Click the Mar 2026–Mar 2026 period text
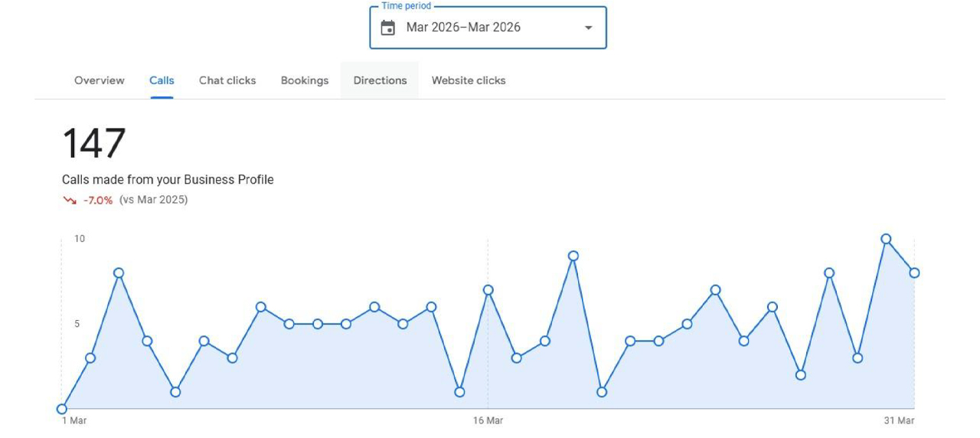 [463, 27]
